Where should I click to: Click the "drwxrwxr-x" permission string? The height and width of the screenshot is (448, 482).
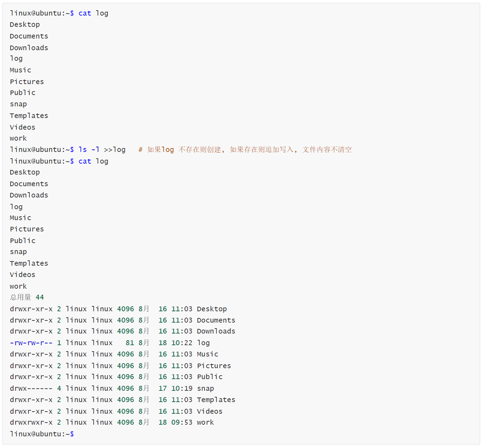click(x=31, y=423)
